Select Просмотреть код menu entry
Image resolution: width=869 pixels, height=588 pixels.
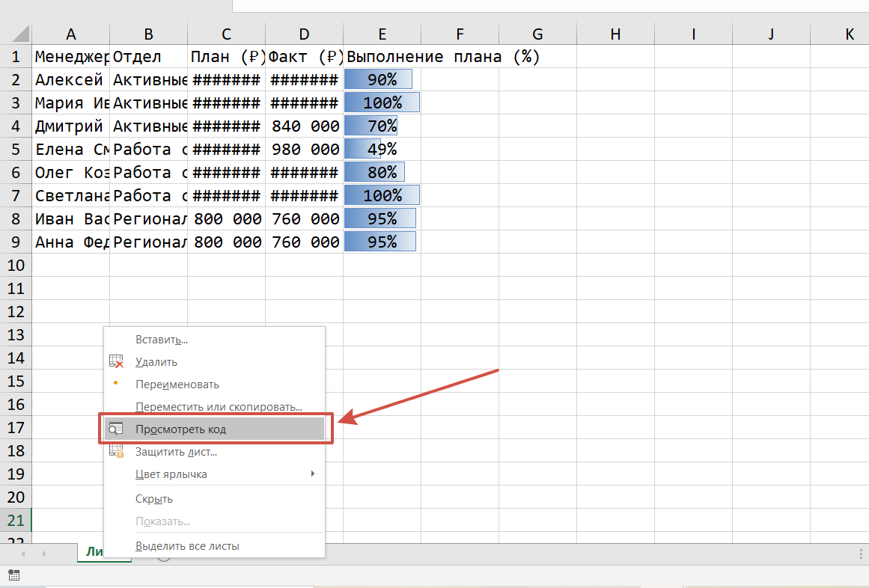click(x=215, y=429)
